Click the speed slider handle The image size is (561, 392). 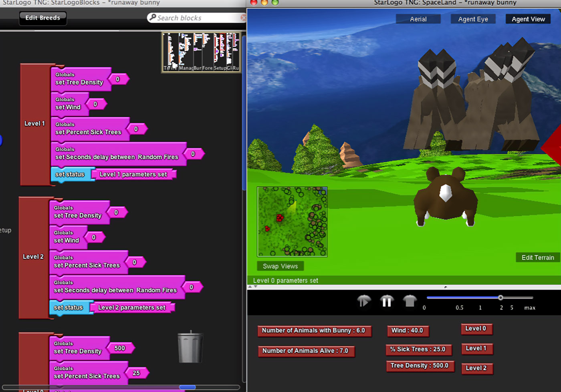coord(500,298)
